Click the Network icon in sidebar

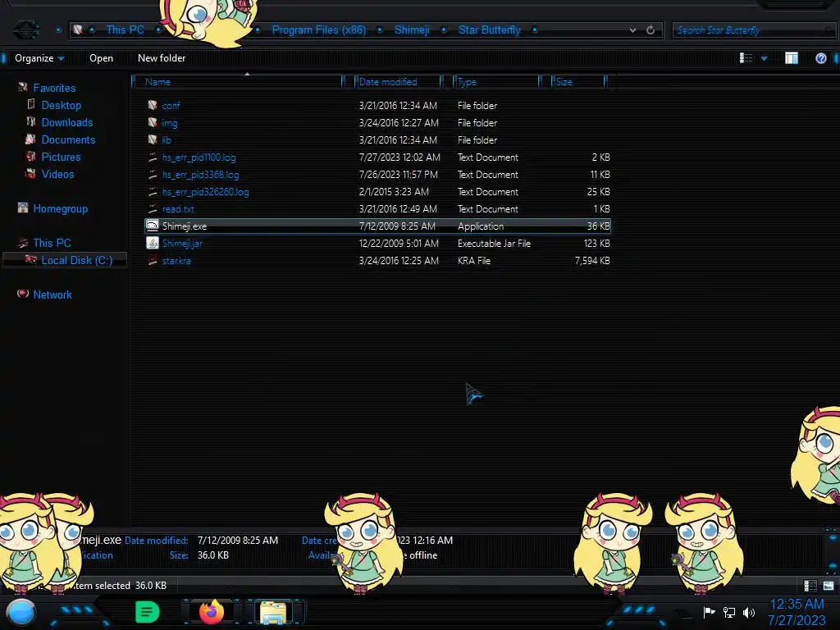(x=22, y=293)
